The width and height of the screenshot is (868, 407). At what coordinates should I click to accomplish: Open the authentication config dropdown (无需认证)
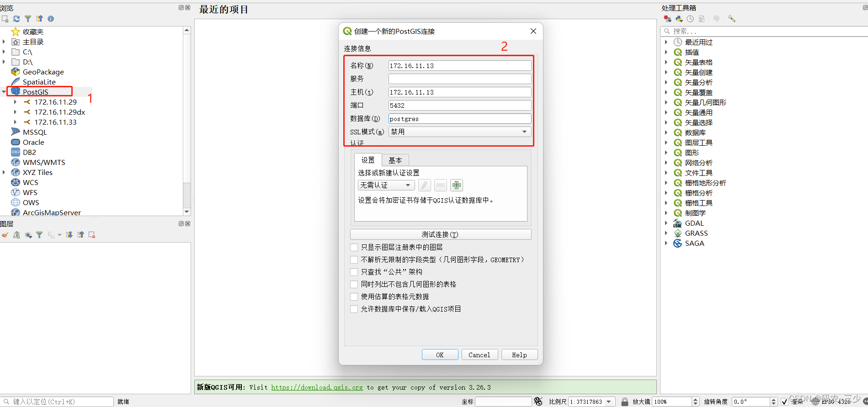coord(386,185)
